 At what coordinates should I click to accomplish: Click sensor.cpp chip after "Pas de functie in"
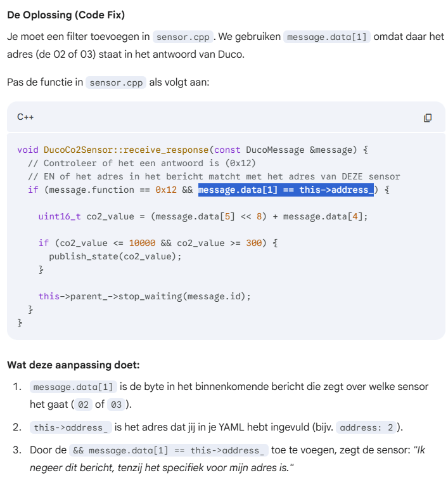point(116,82)
